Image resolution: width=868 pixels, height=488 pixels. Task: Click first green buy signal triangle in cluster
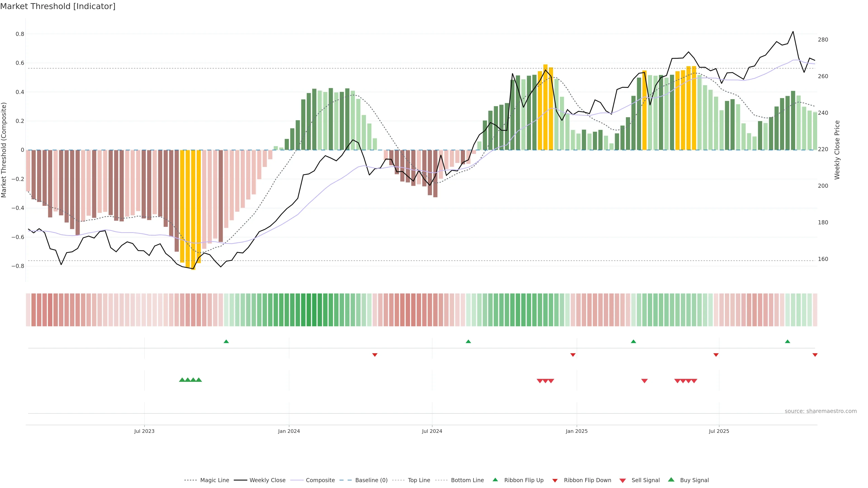182,380
